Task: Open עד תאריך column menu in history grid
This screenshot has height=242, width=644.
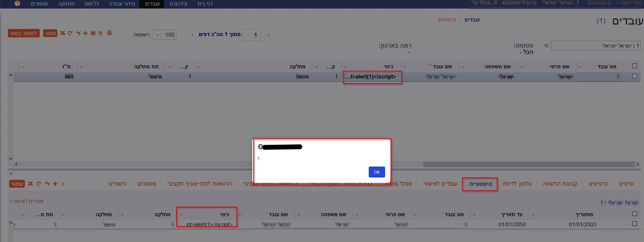Action: pos(474,215)
